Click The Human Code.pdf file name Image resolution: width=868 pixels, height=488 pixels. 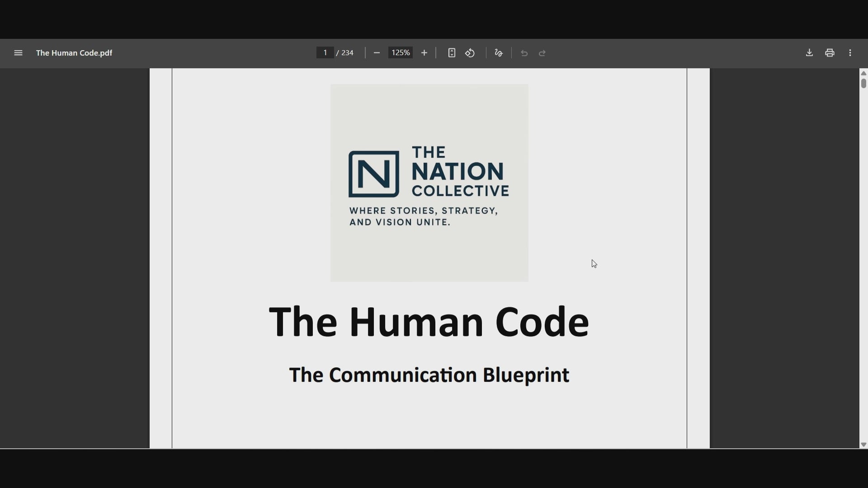coord(74,53)
